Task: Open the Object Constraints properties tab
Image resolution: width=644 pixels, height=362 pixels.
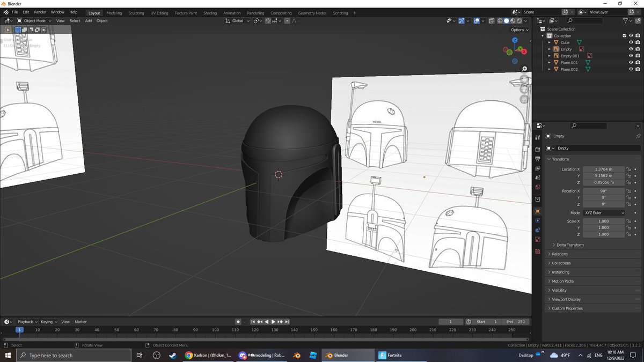Action: [x=538, y=230]
